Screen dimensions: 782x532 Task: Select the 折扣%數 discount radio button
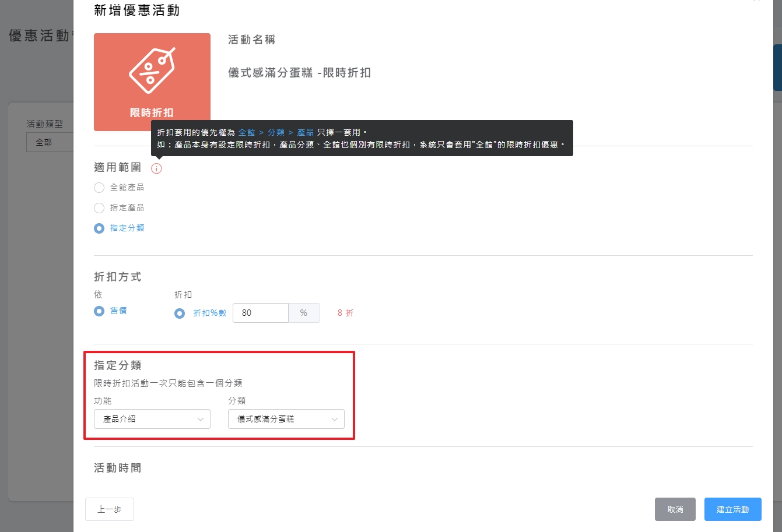pyautogui.click(x=180, y=313)
